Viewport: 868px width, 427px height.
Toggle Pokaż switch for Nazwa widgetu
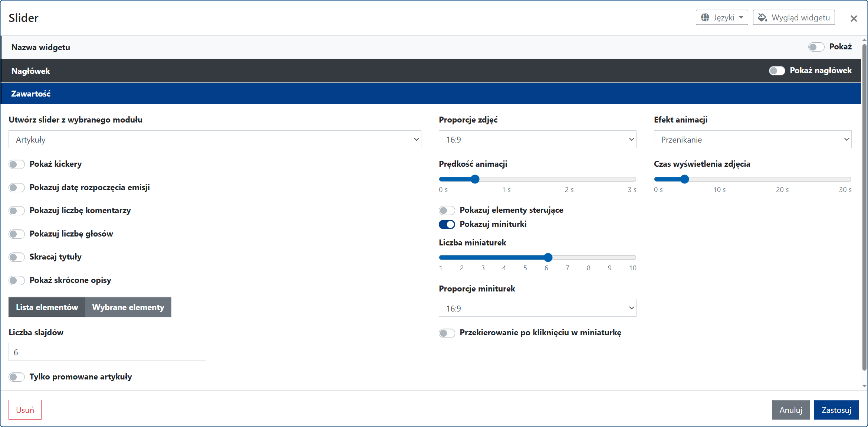(816, 47)
